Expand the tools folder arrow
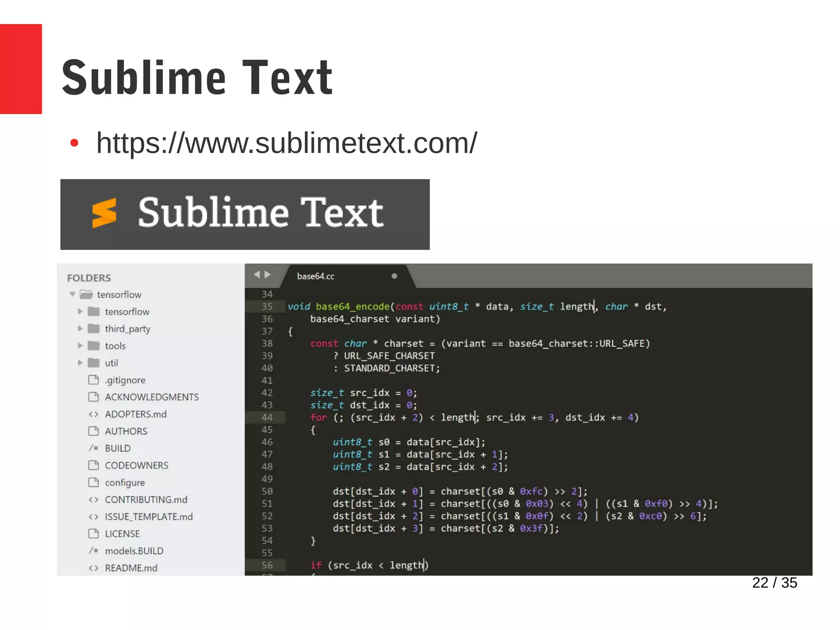The width and height of the screenshot is (840, 630). (80, 346)
